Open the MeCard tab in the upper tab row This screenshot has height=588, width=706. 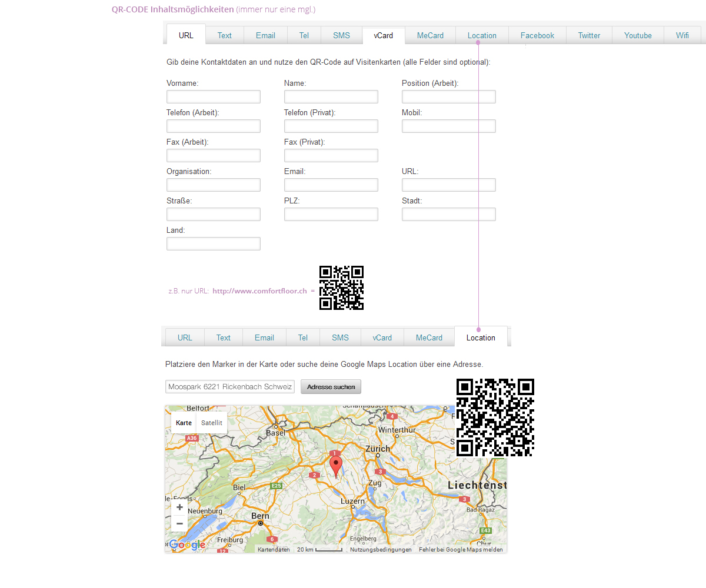click(x=431, y=35)
